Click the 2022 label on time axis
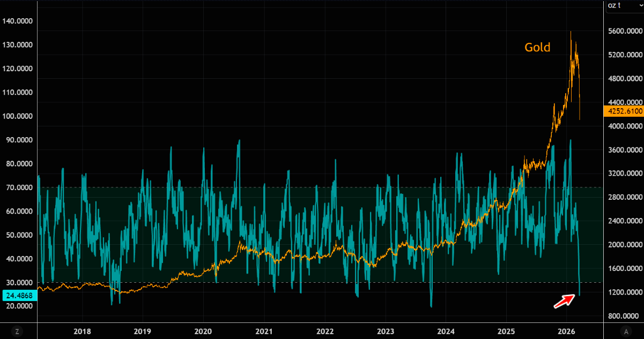 [324, 332]
